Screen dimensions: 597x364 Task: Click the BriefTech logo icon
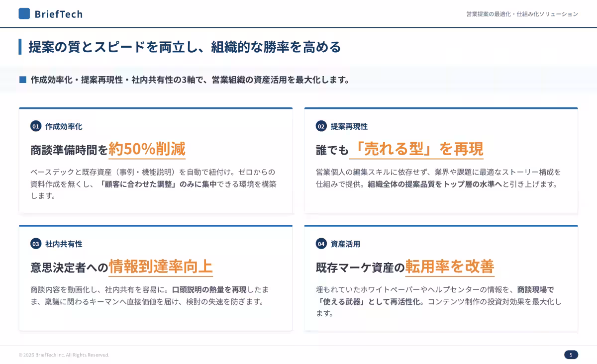tap(25, 14)
